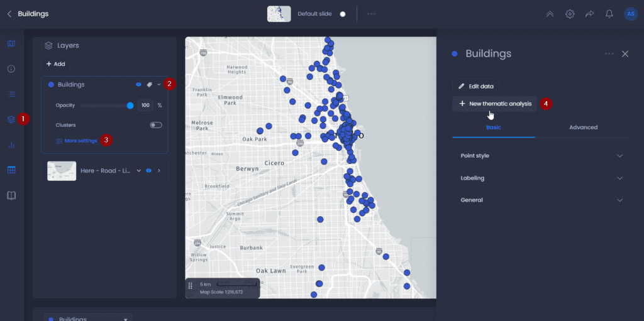Expand the Point style section
Image resolution: width=644 pixels, height=321 pixels.
pyautogui.click(x=541, y=156)
